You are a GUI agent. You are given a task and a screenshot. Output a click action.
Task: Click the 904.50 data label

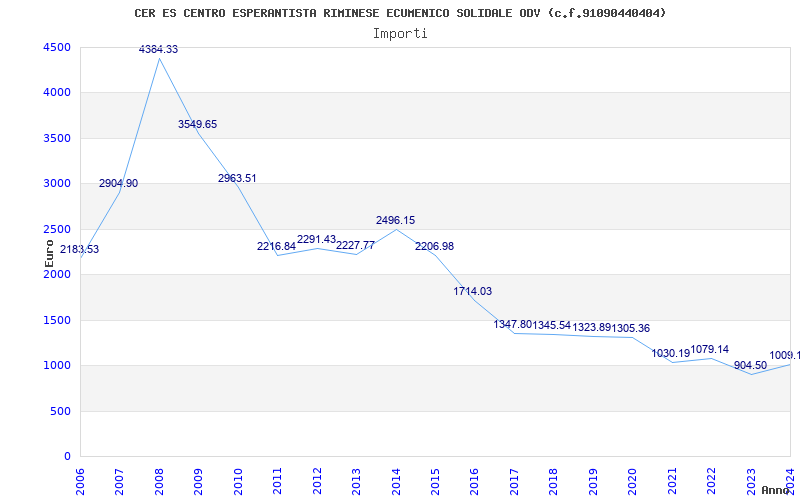(x=750, y=365)
